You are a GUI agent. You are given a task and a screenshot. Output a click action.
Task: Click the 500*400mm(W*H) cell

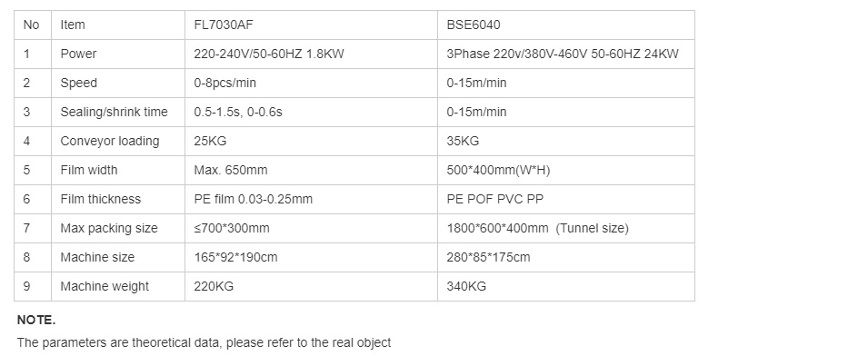point(565,170)
